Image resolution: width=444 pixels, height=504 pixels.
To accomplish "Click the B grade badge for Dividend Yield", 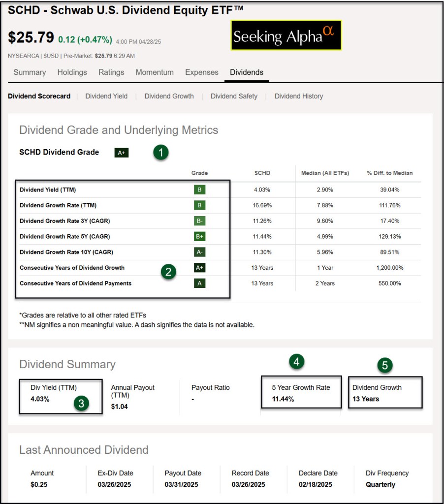I will tap(199, 189).
